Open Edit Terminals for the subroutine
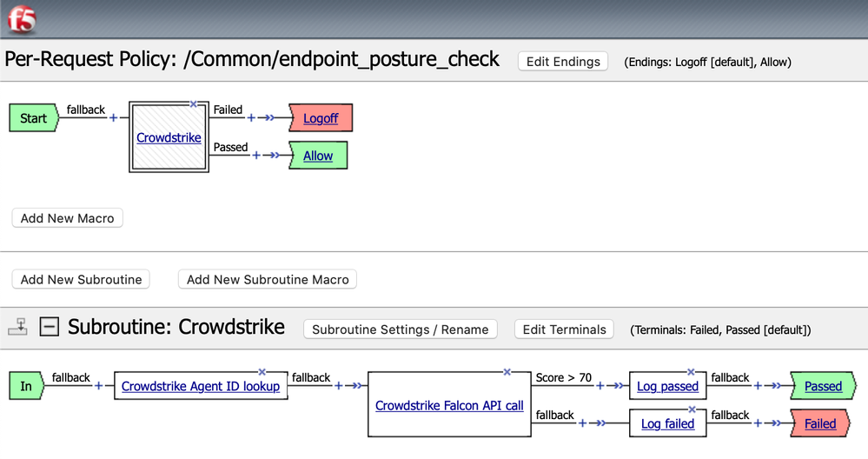868x459 pixels. [565, 329]
